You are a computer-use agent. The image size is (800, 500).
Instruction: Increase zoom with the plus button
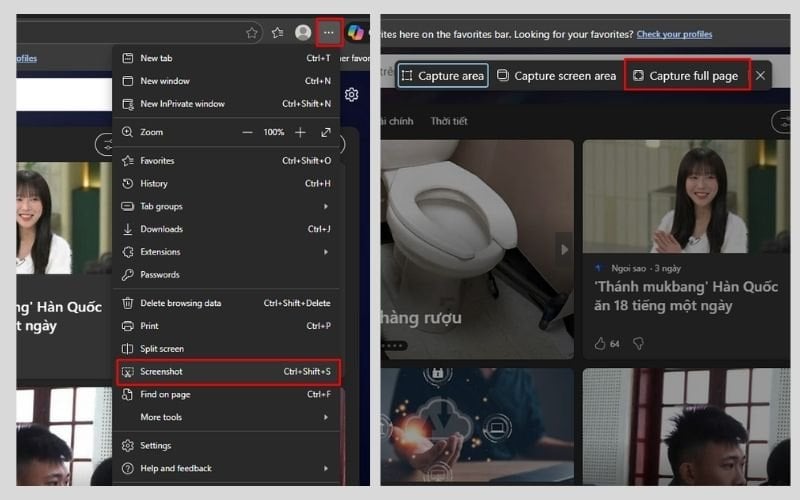(x=301, y=132)
